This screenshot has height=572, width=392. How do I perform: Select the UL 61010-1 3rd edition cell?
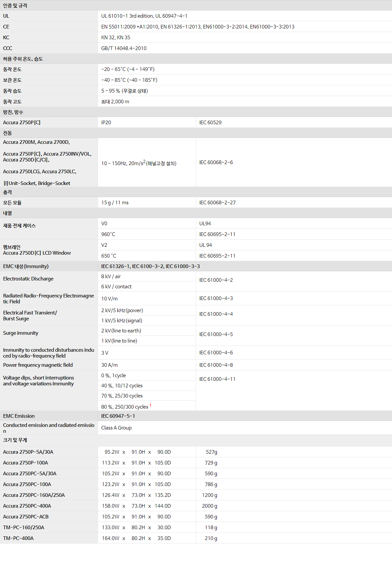[144, 16]
